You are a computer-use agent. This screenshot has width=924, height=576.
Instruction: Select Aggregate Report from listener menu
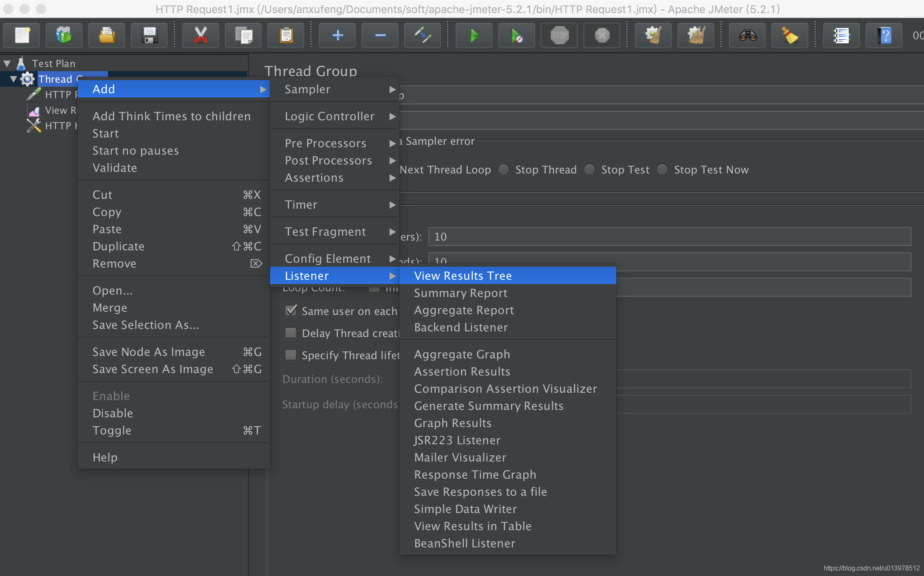tap(464, 310)
